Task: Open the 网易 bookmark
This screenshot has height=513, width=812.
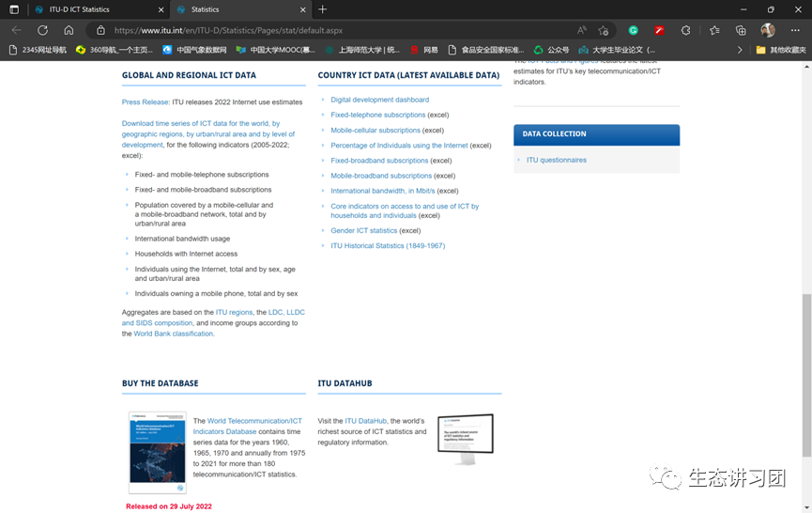Action: click(x=424, y=50)
